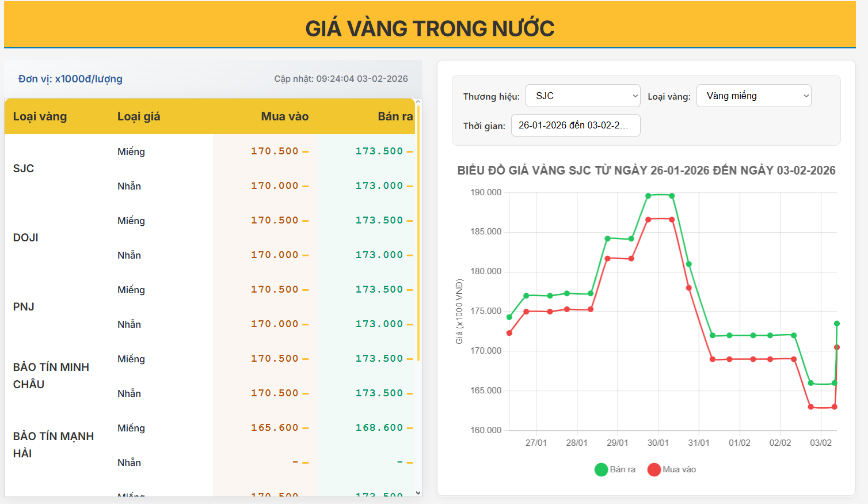Viewport: 868px width, 504px height.
Task: Click Bảo Tín Mạnh Hải buy price 165.600
Action: coord(275,427)
